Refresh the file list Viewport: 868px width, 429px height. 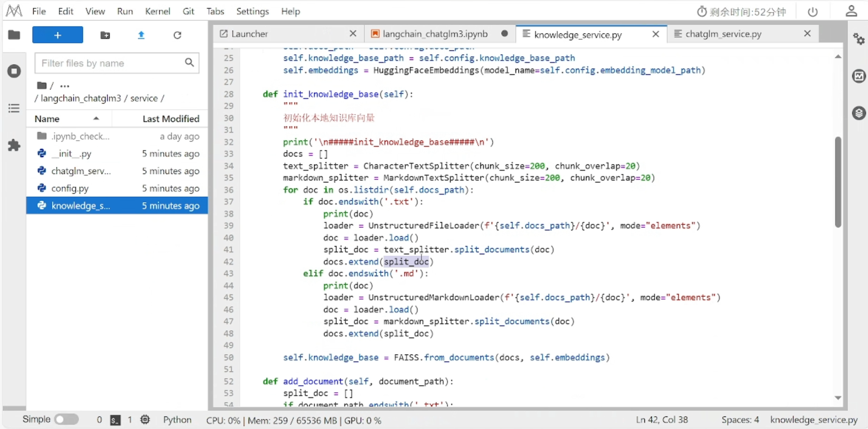point(177,35)
